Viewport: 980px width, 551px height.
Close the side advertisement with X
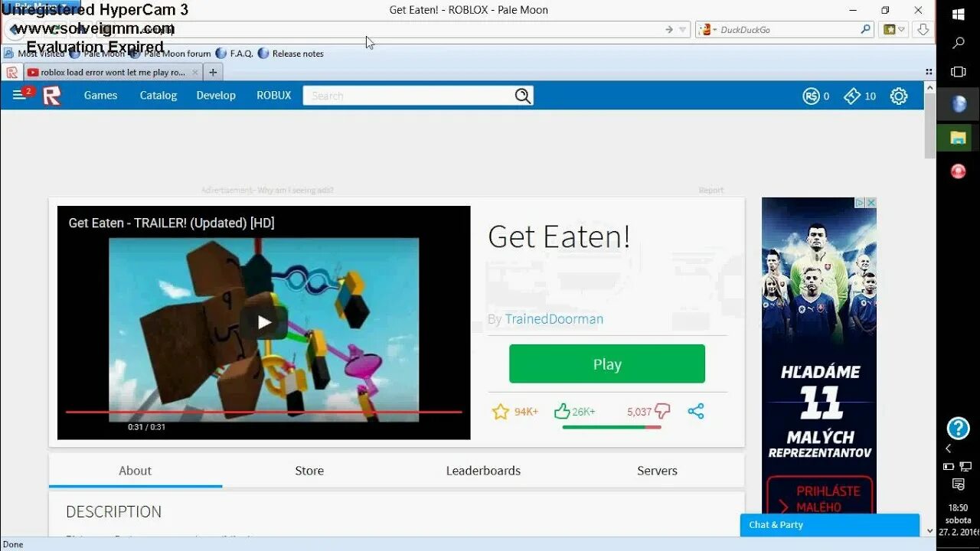(x=871, y=203)
